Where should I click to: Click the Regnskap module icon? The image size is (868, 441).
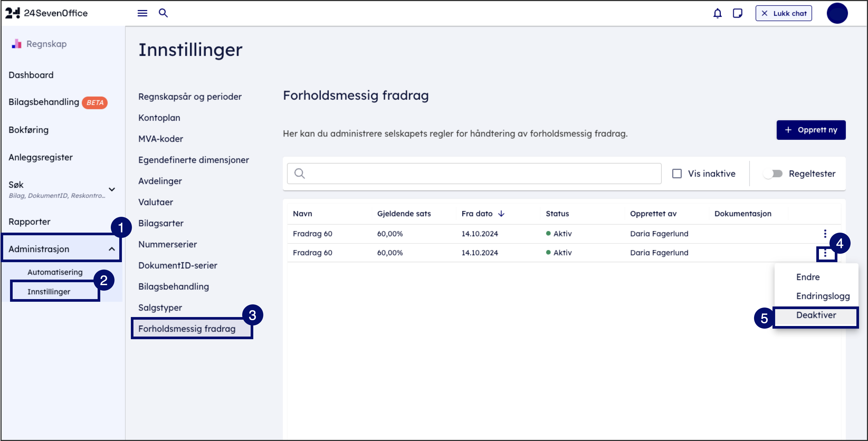[x=16, y=44]
